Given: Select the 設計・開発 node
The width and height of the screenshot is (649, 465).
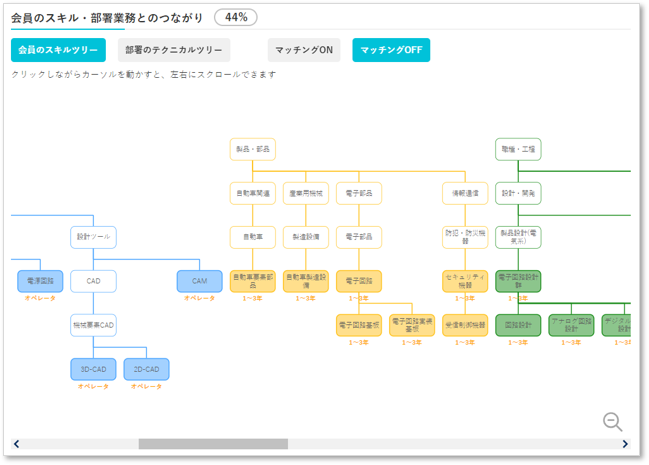Looking at the screenshot, I should pyautogui.click(x=518, y=193).
